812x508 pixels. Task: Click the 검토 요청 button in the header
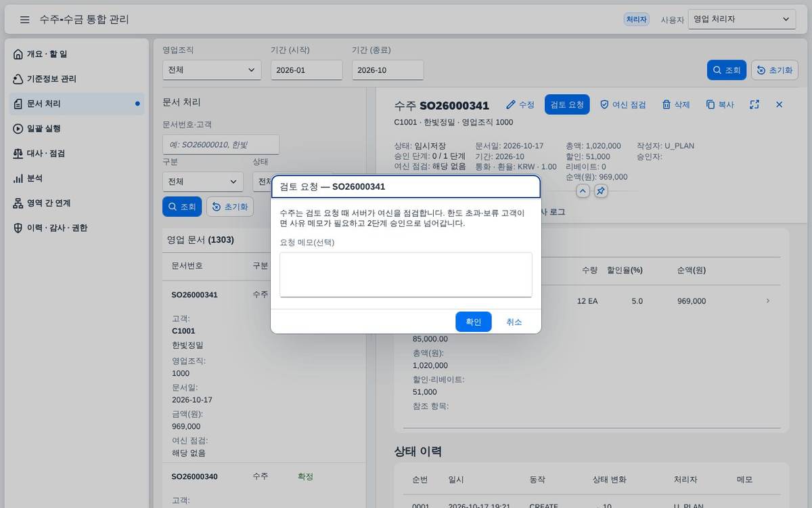click(x=567, y=105)
